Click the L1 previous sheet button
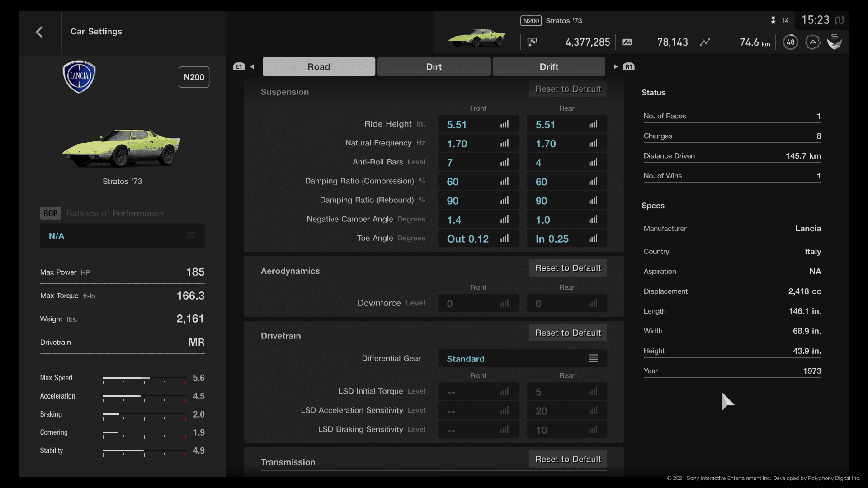Image resolution: width=868 pixels, height=488 pixels. pos(239,67)
